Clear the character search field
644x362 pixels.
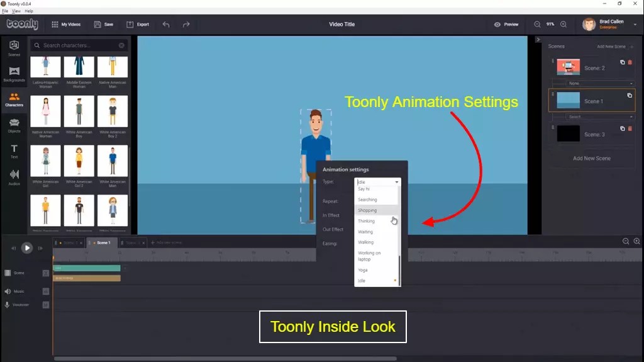click(x=121, y=45)
